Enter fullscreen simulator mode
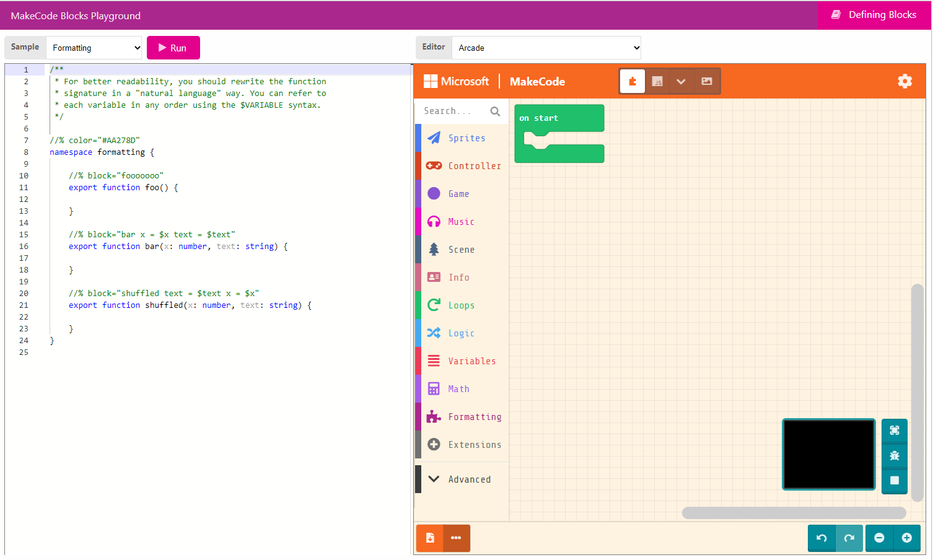This screenshot has width=933, height=560. 894,431
